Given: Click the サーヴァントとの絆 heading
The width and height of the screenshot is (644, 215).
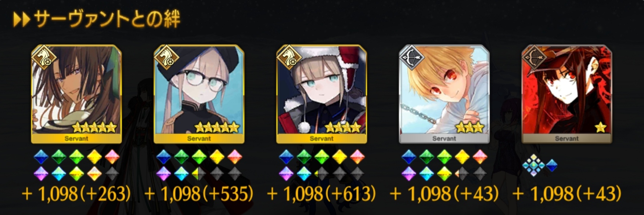Looking at the screenshot, I should click(x=107, y=19).
